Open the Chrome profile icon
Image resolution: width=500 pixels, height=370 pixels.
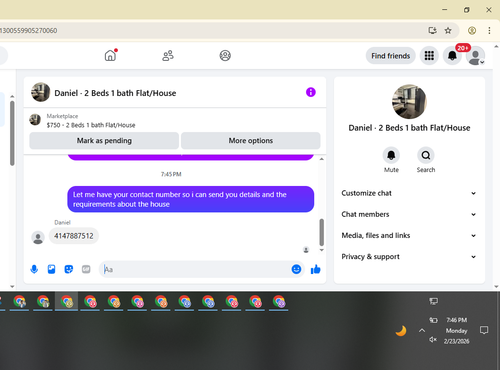click(x=472, y=31)
